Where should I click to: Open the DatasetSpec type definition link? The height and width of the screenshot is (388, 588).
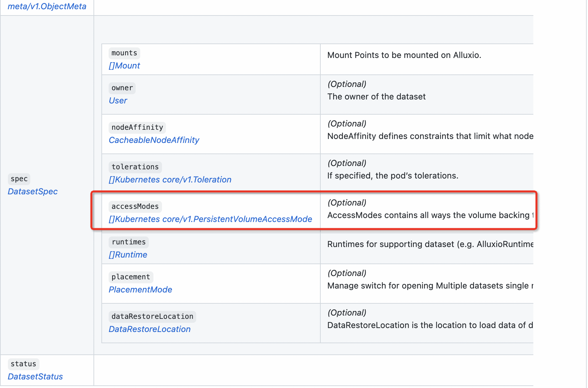click(x=33, y=191)
